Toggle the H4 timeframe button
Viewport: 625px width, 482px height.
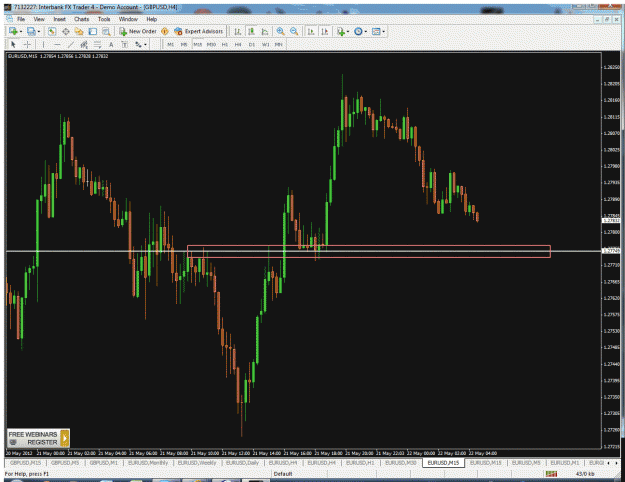pyautogui.click(x=238, y=44)
